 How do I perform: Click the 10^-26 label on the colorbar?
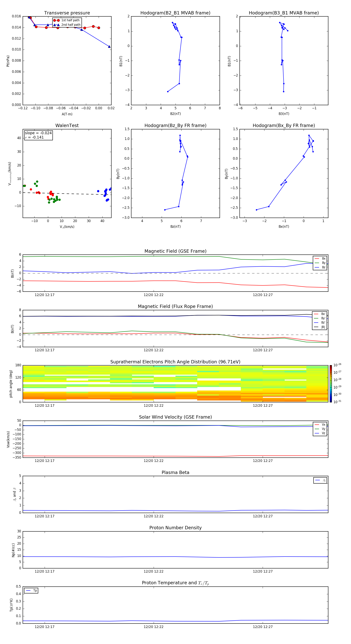[337, 365]
